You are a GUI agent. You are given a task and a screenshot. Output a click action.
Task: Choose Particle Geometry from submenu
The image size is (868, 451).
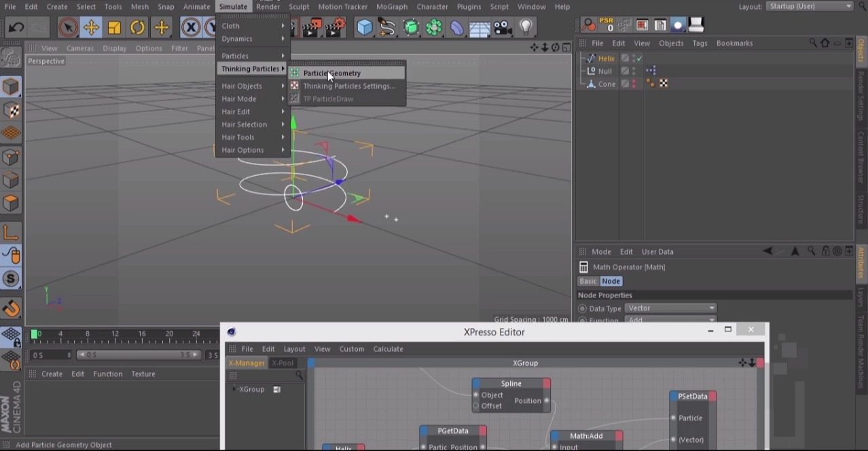coord(346,73)
